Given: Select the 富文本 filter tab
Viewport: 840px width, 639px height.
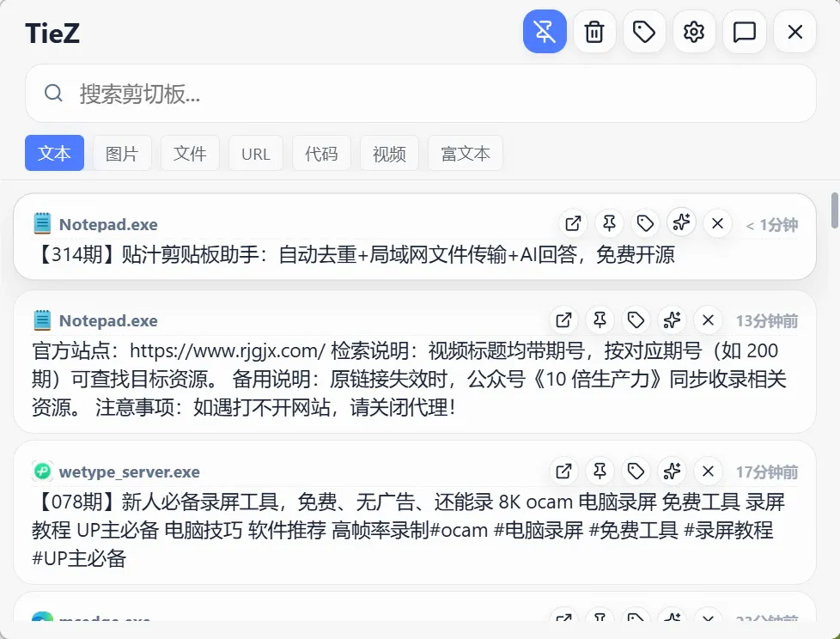Looking at the screenshot, I should click(465, 153).
